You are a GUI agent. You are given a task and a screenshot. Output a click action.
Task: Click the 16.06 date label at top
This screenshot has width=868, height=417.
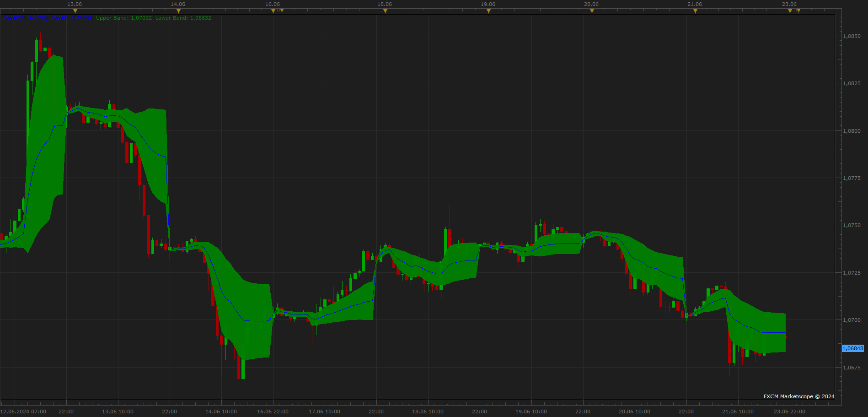273,4
